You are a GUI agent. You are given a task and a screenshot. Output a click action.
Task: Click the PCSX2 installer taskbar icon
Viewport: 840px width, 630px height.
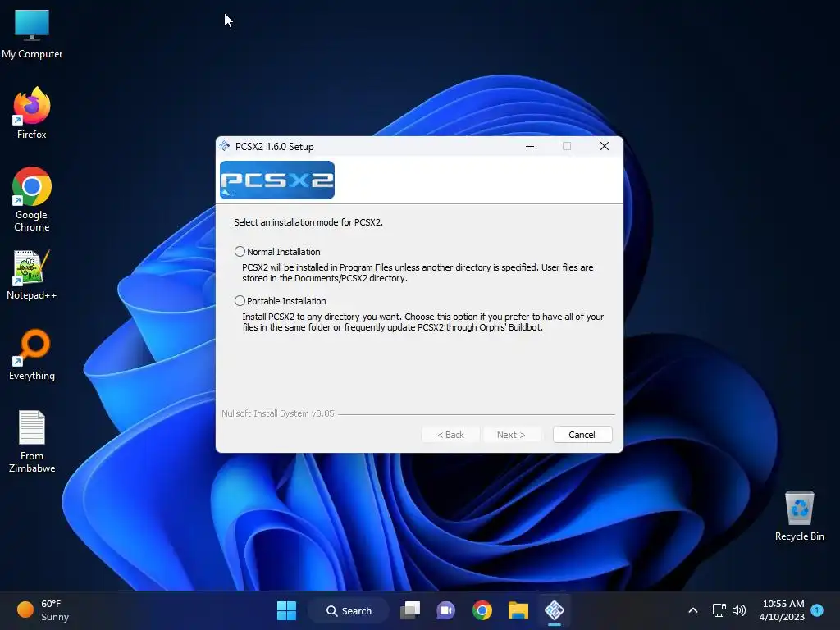555,610
